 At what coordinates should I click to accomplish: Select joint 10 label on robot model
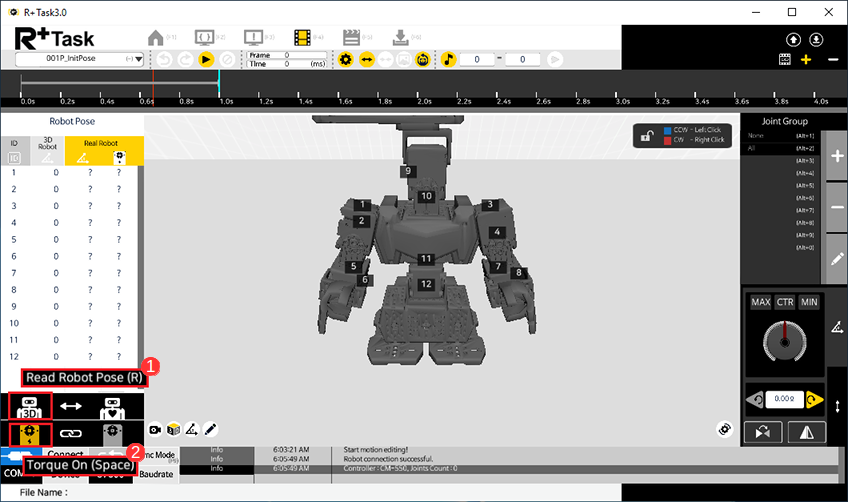coord(426,197)
